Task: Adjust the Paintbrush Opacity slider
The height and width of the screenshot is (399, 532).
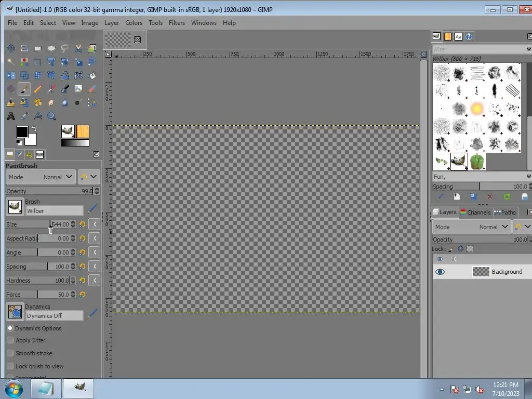Action: [x=49, y=191]
